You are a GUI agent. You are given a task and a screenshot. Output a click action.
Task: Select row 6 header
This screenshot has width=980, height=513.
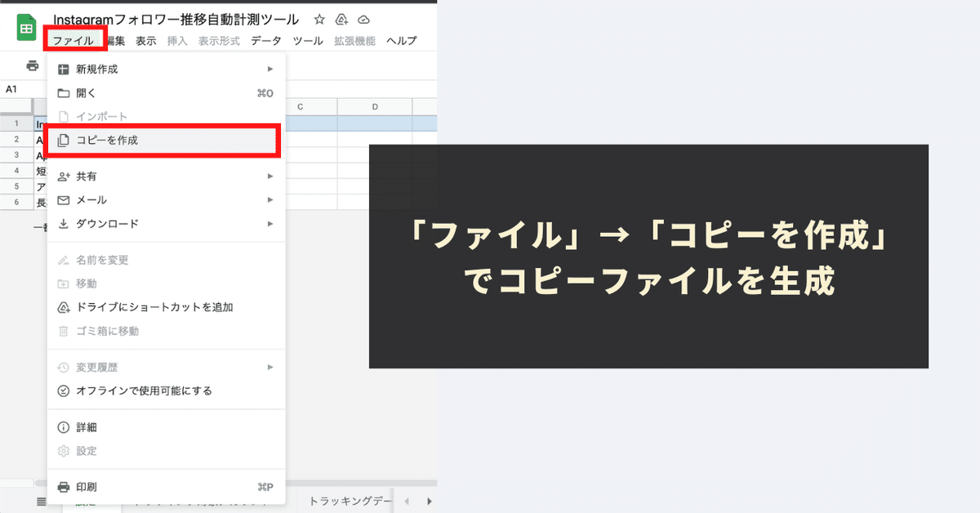[x=16, y=202]
